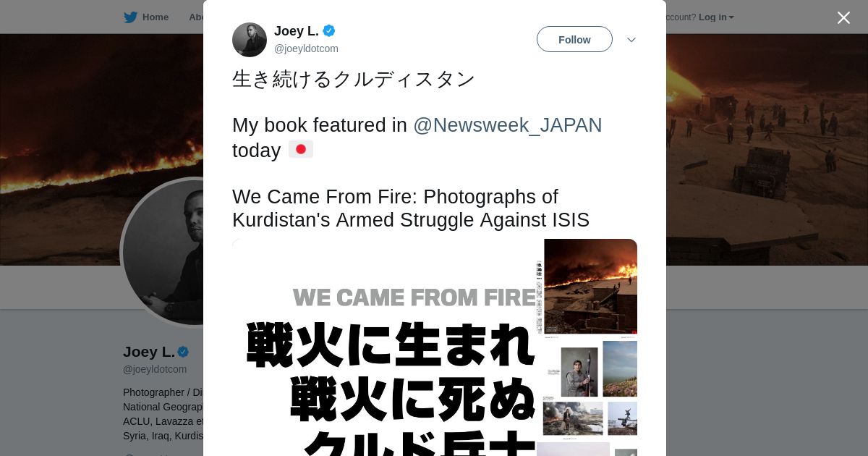Click the profile page verified badge
The height and width of the screenshot is (456, 868).
tap(183, 352)
